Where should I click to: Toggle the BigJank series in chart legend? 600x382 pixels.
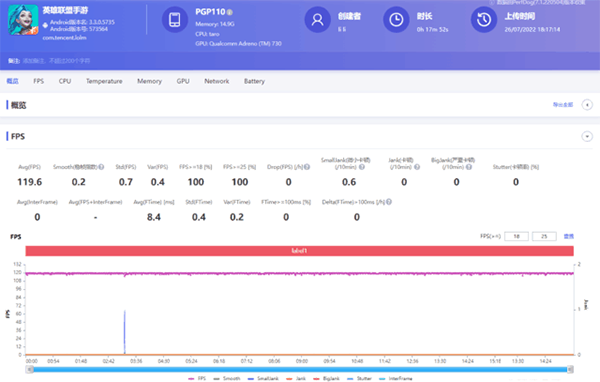tap(326, 378)
